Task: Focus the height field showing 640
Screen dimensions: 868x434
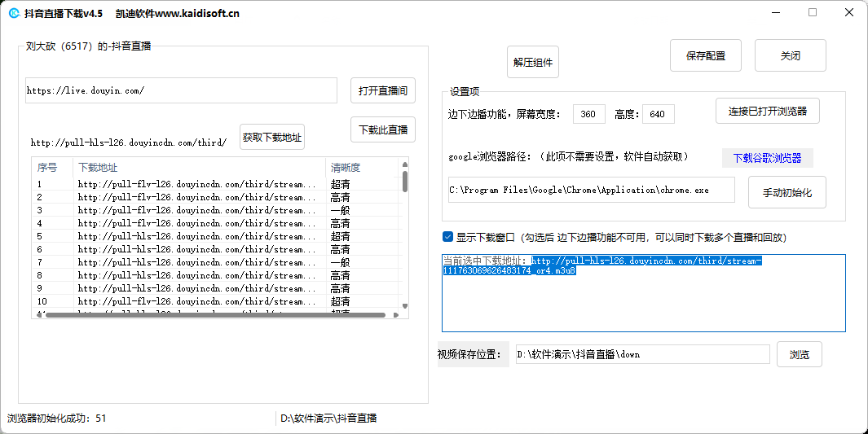Action: pos(659,114)
